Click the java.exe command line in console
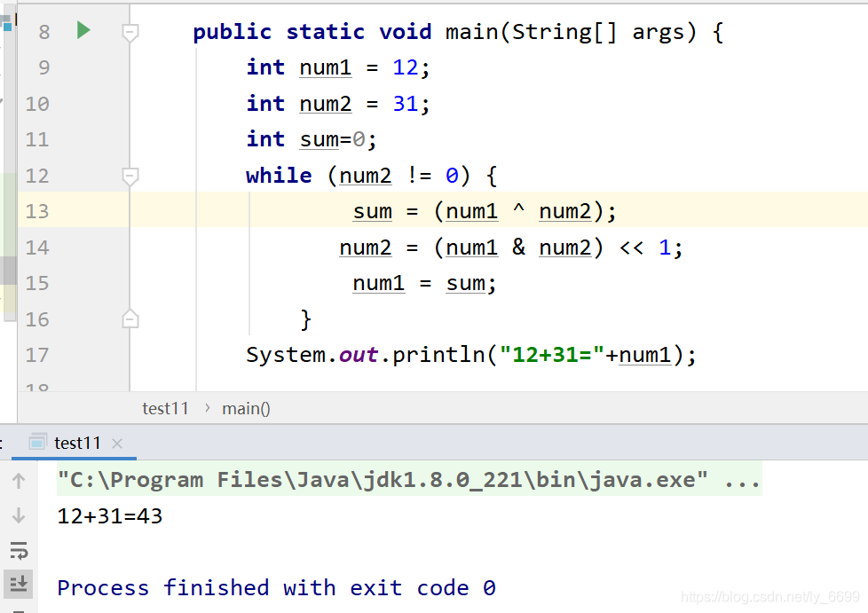The width and height of the screenshot is (868, 613). (410, 480)
